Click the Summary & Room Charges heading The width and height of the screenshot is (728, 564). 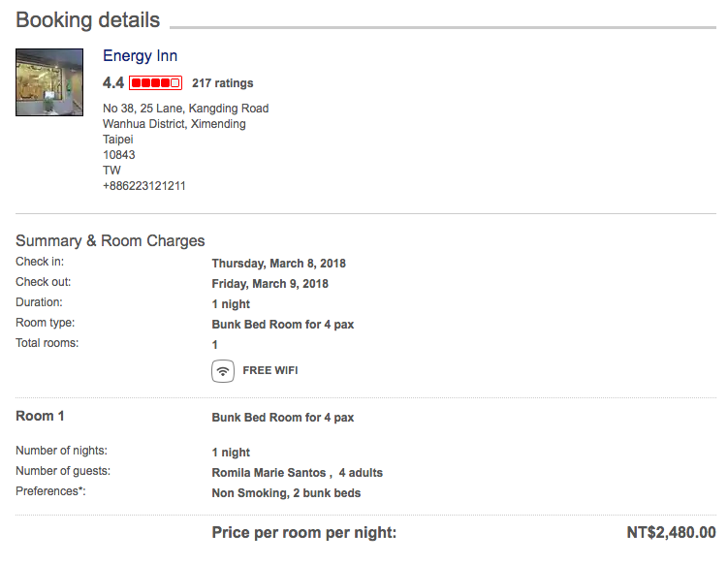111,241
